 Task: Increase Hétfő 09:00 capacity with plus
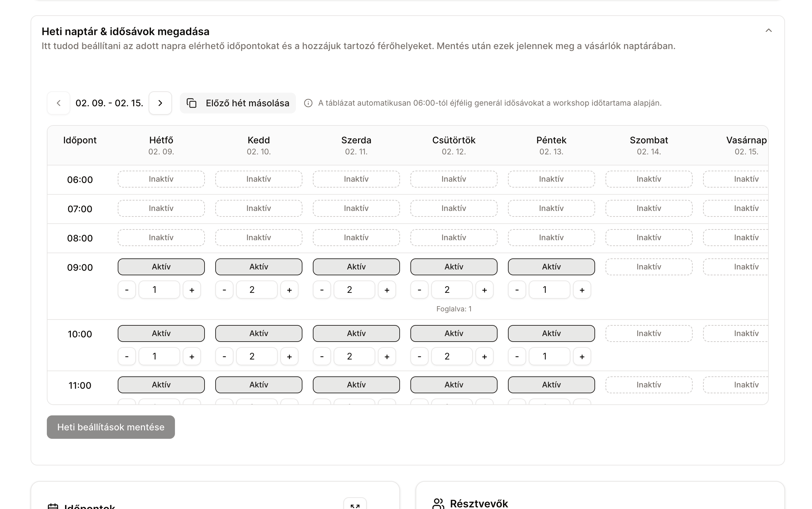(x=192, y=290)
